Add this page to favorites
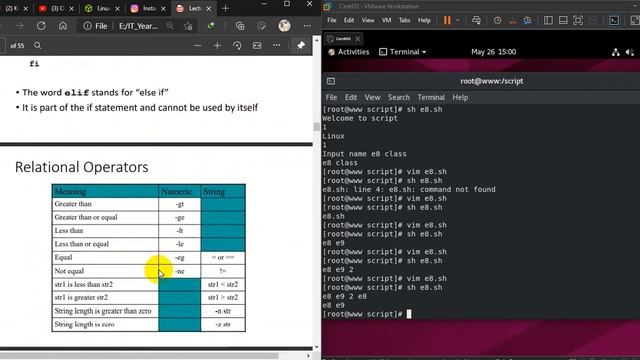This screenshot has width=640, height=360. coord(188,26)
